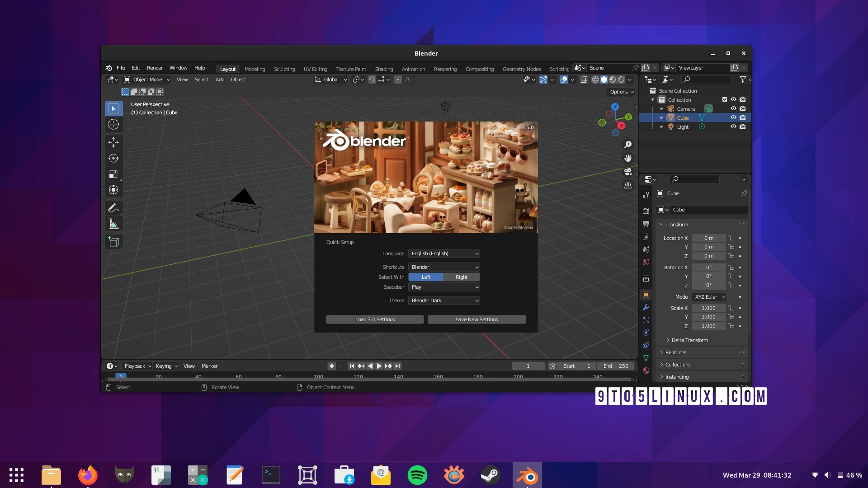Open the Language dropdown
The width and height of the screenshot is (868, 488).
(443, 253)
